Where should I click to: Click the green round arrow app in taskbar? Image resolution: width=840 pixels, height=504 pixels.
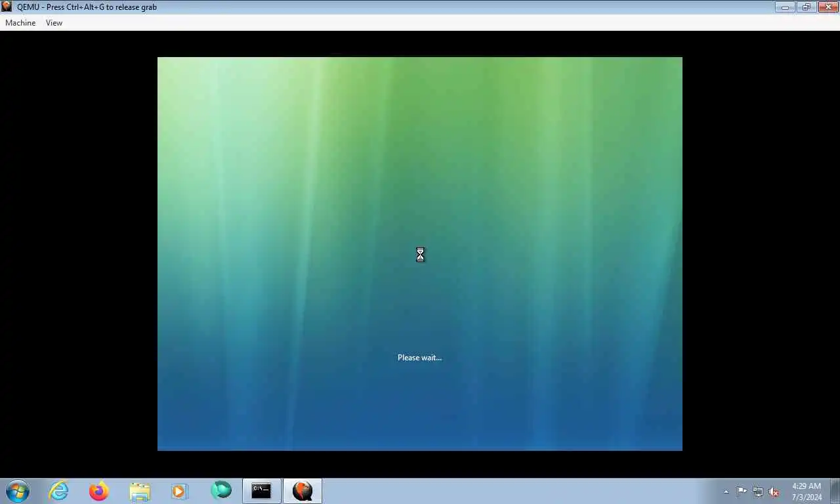tap(220, 490)
